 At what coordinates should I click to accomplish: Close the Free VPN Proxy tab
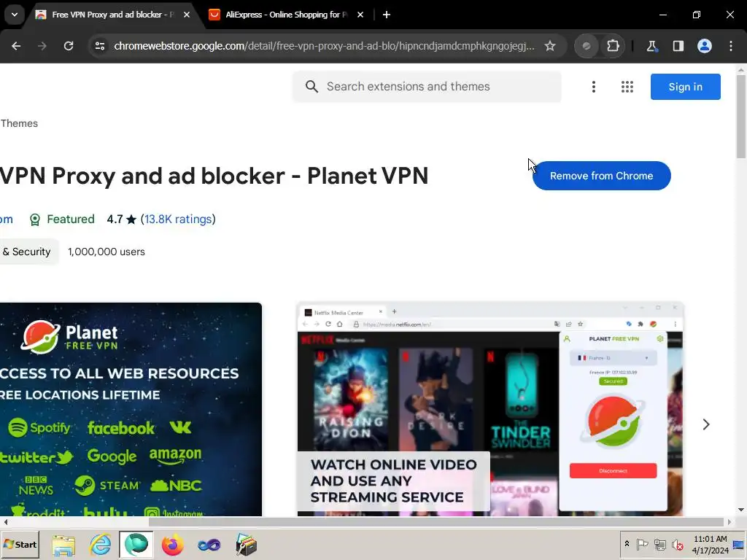[187, 15]
